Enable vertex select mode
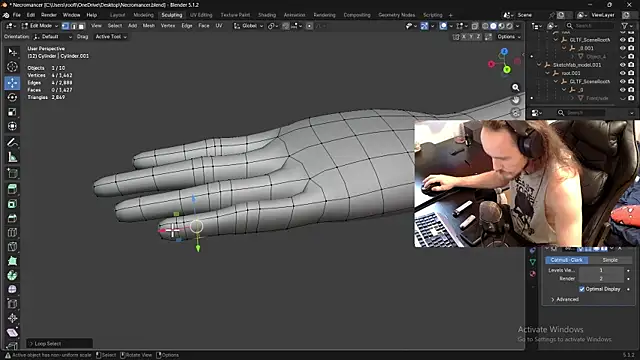The width and height of the screenshot is (640, 360). click(65, 26)
